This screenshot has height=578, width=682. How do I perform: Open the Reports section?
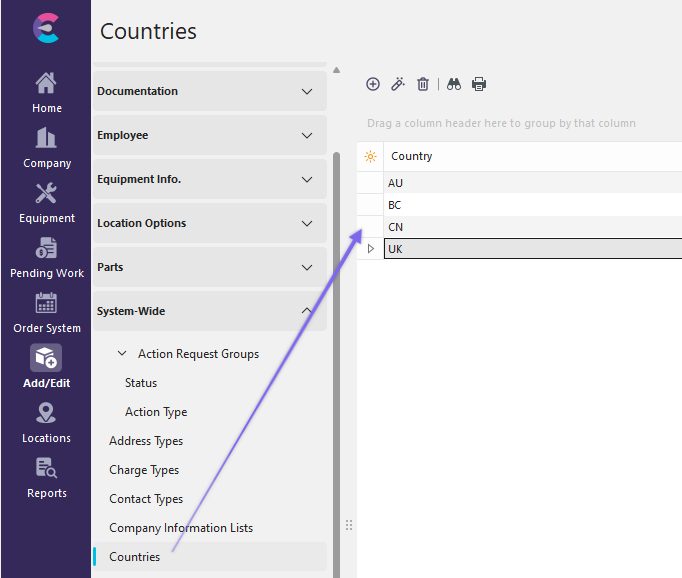(x=46, y=478)
